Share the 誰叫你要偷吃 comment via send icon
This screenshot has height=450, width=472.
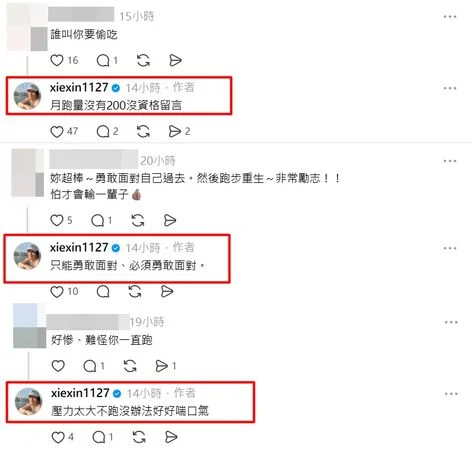(175, 60)
